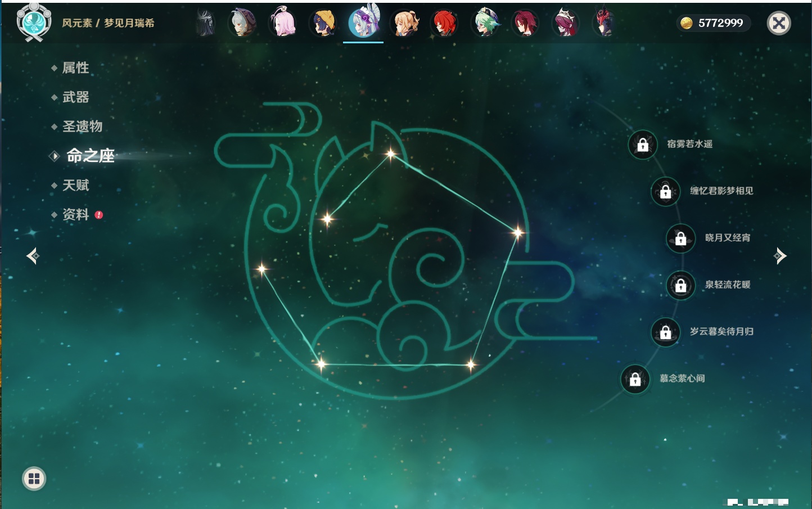Close the character screen with X

click(x=779, y=23)
